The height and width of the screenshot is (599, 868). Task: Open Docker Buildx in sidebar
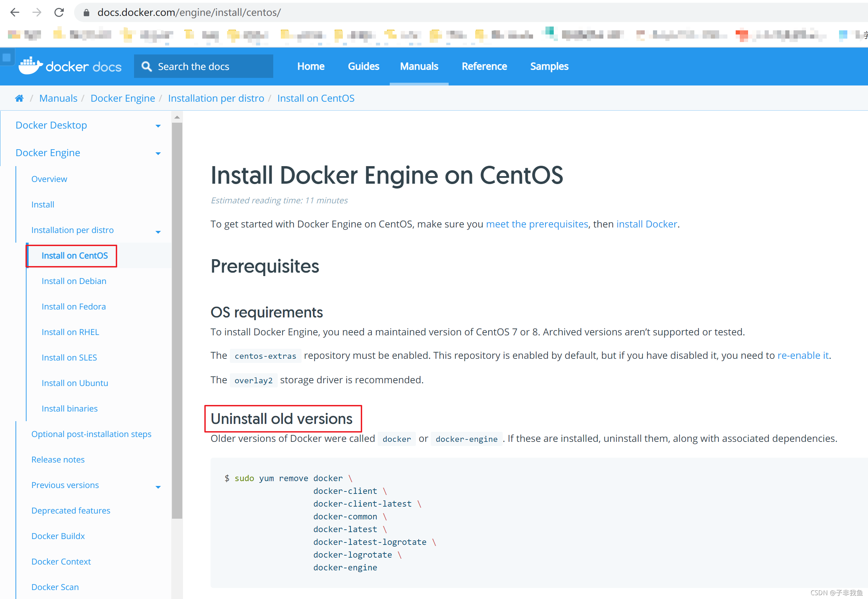pyautogui.click(x=58, y=536)
